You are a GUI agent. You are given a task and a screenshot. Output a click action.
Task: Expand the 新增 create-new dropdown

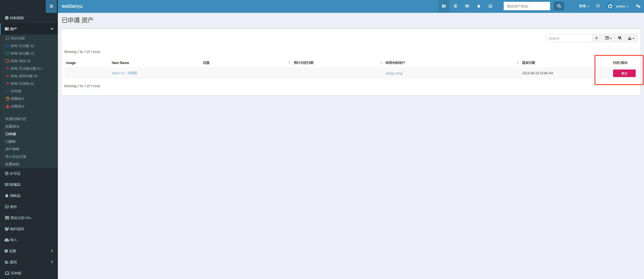tap(584, 6)
